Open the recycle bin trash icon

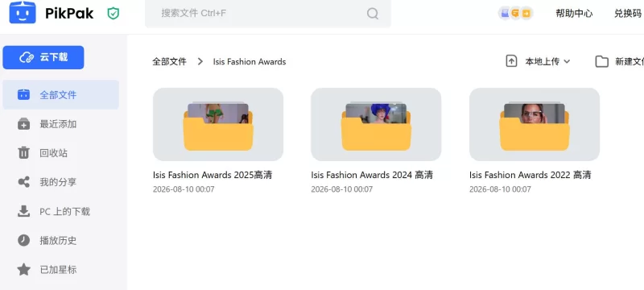(24, 153)
